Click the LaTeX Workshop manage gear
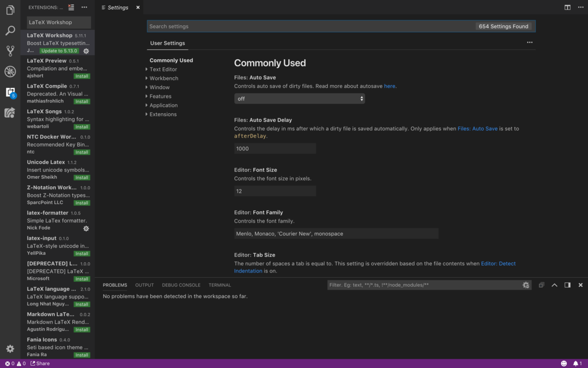This screenshot has width=588, height=368. [86, 51]
